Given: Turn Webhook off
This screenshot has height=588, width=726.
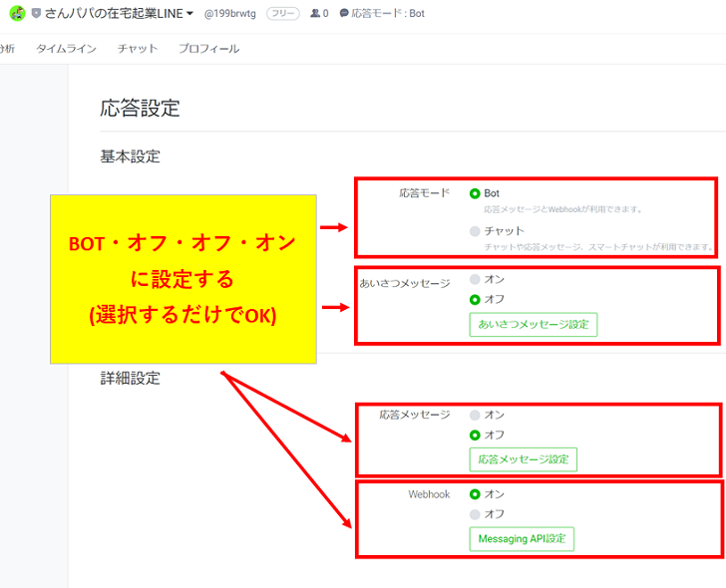Looking at the screenshot, I should click(475, 514).
